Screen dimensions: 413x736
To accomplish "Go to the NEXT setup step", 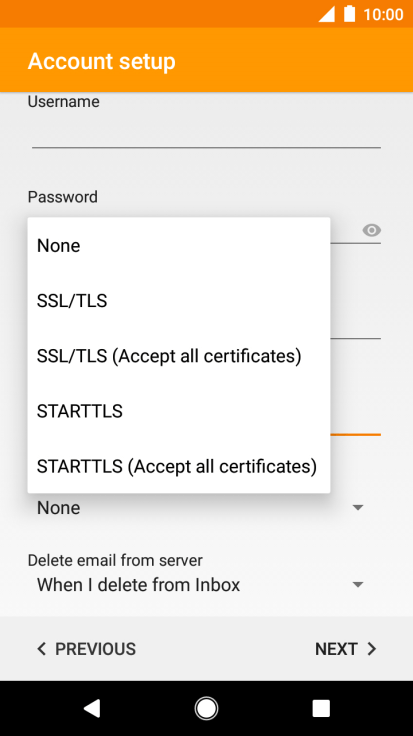I will 346,649.
